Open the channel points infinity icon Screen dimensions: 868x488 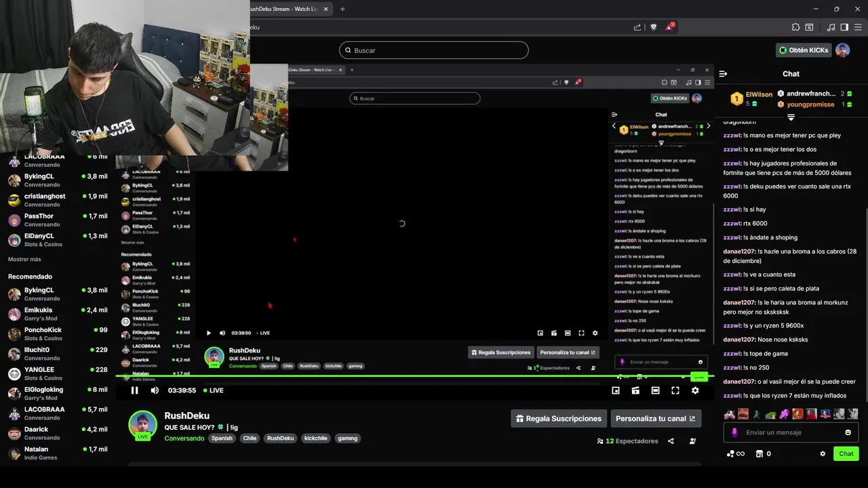pos(736,454)
